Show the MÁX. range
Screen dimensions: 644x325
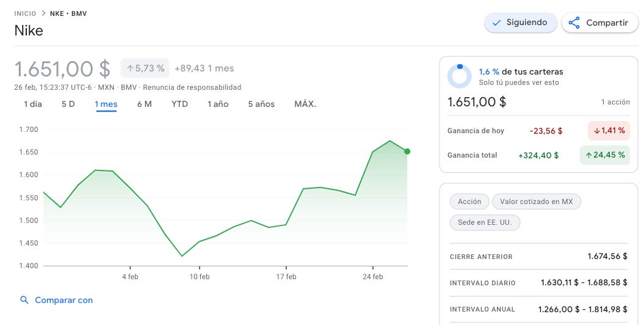305,104
